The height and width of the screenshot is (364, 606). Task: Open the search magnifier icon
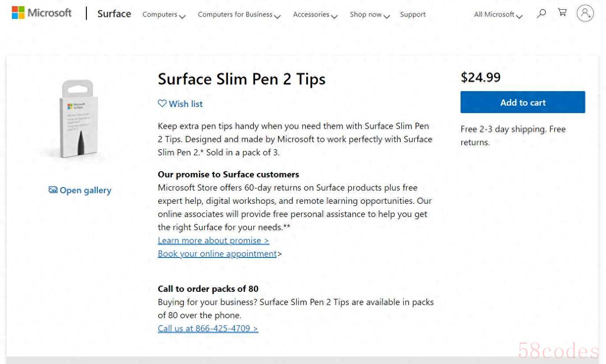pos(542,13)
